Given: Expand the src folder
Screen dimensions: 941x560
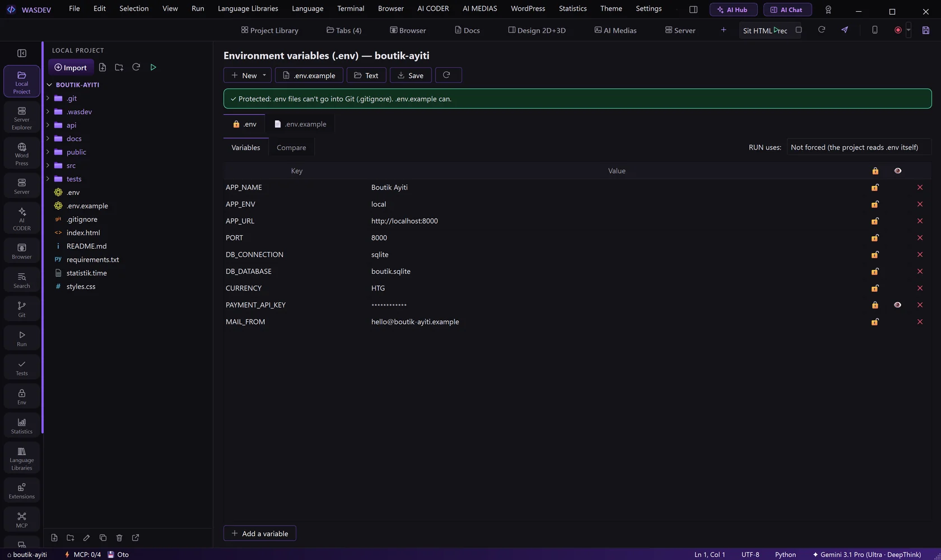Looking at the screenshot, I should point(48,166).
